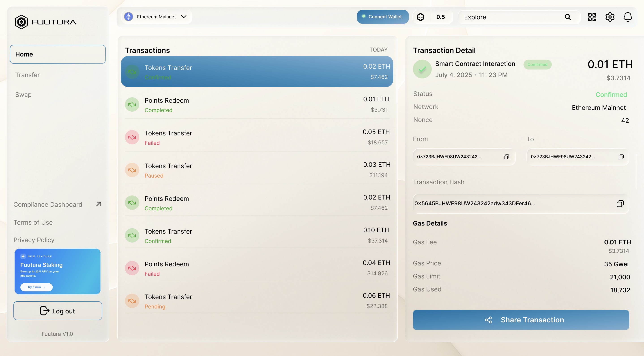The image size is (644, 356).
Task: Open the Tokens Transfer row marked Paused
Action: (257, 170)
